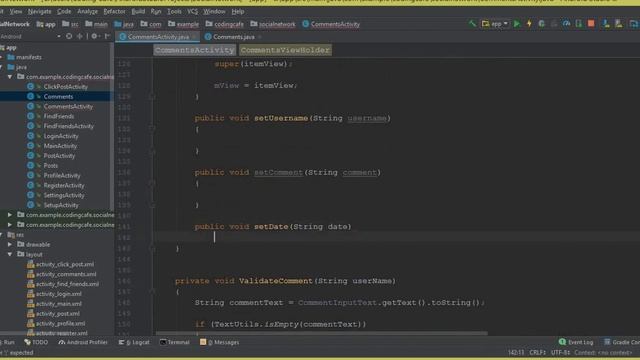Open the Tools menu
Image resolution: width=640 pixels, height=360 pixels.
(174, 11)
